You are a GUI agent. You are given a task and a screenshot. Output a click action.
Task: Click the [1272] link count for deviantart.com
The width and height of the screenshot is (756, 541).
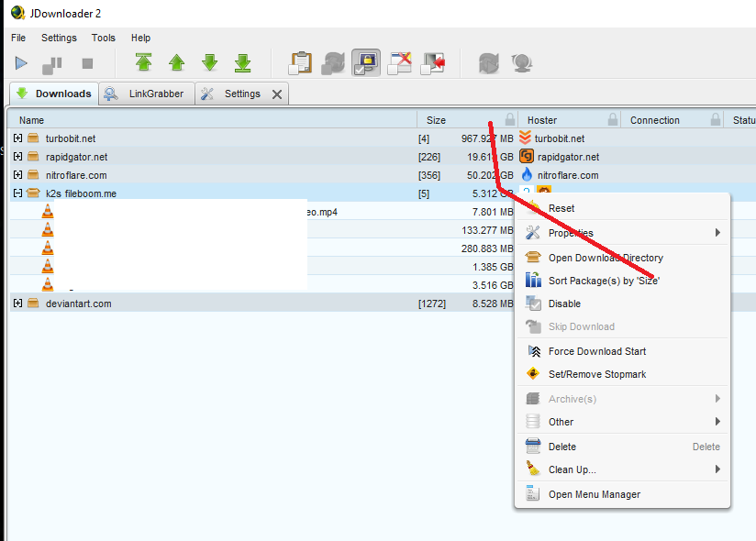coord(432,304)
